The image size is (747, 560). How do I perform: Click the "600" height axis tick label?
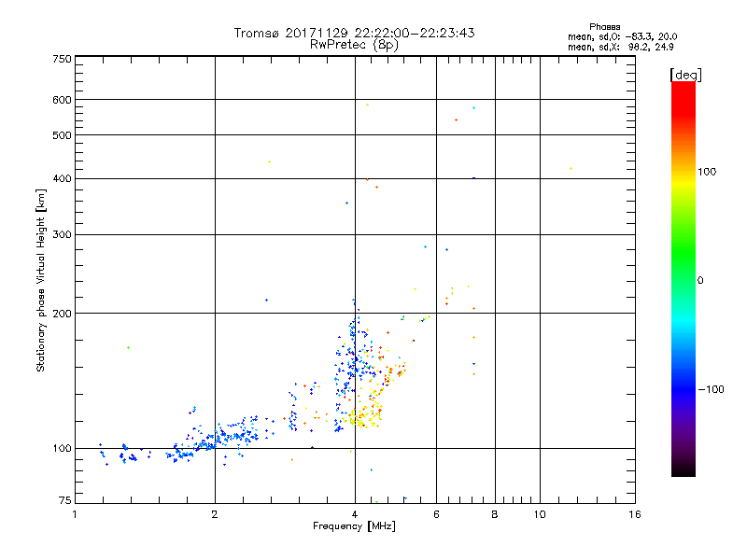click(62, 100)
